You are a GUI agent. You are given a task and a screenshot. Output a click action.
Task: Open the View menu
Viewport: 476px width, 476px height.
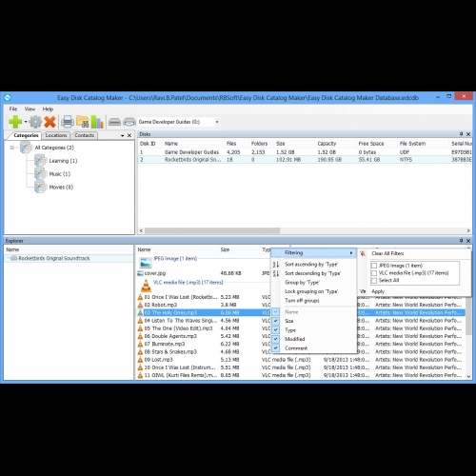click(x=30, y=109)
